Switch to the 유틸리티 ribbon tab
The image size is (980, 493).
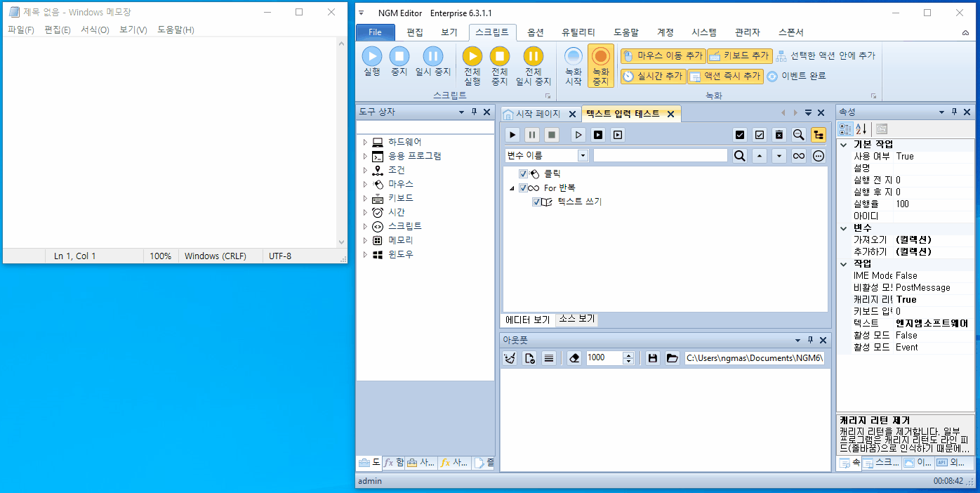578,32
